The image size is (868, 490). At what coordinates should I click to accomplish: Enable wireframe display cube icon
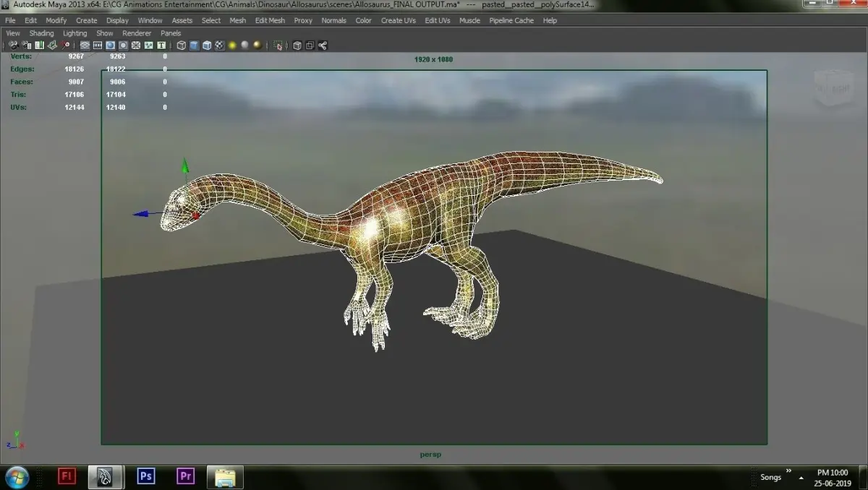(x=182, y=46)
